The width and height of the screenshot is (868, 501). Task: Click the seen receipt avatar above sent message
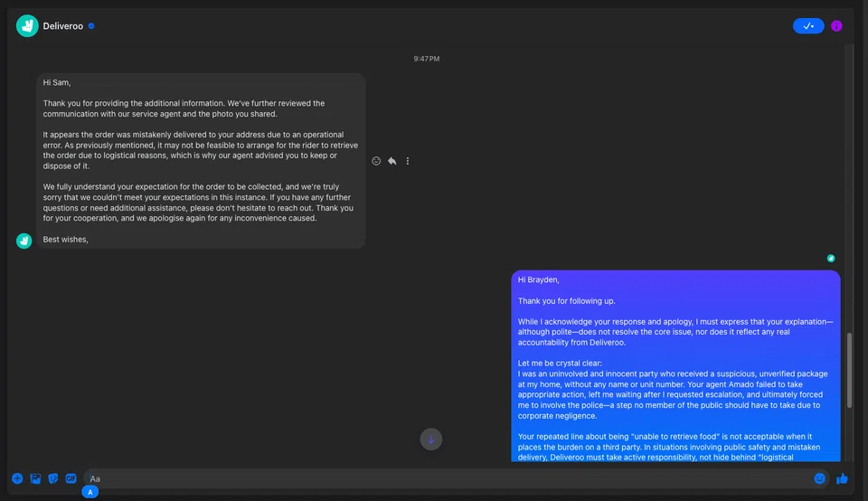point(831,259)
